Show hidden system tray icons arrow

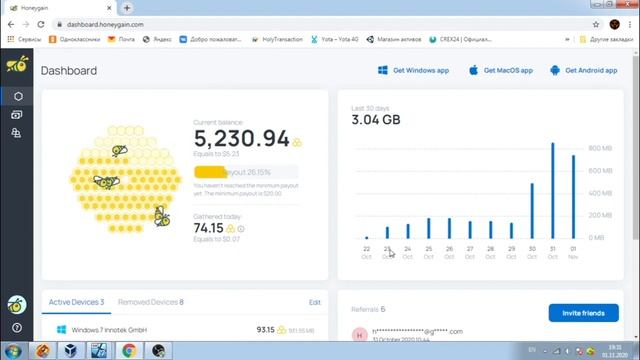tap(545, 351)
